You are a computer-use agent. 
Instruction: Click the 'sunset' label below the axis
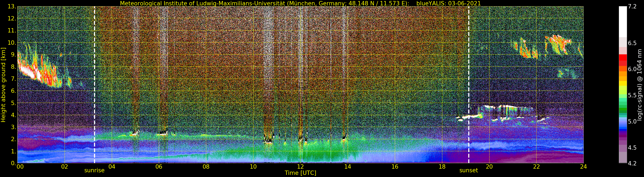pos(468,171)
